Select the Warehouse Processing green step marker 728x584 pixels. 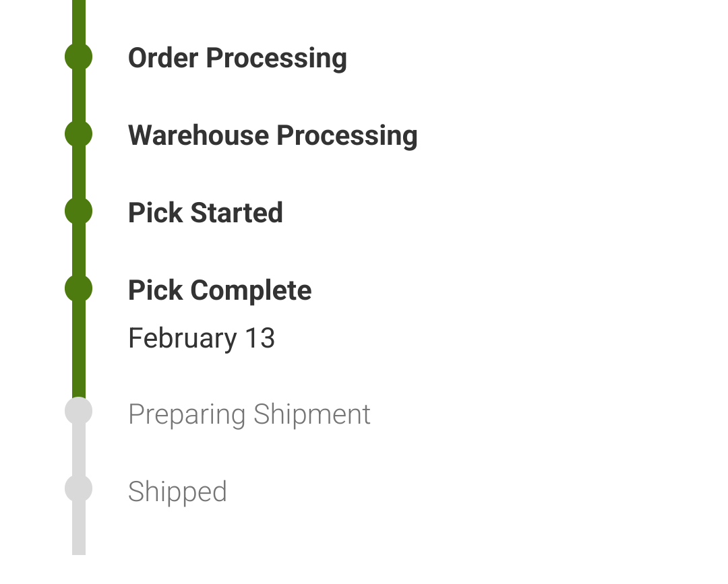(x=78, y=134)
